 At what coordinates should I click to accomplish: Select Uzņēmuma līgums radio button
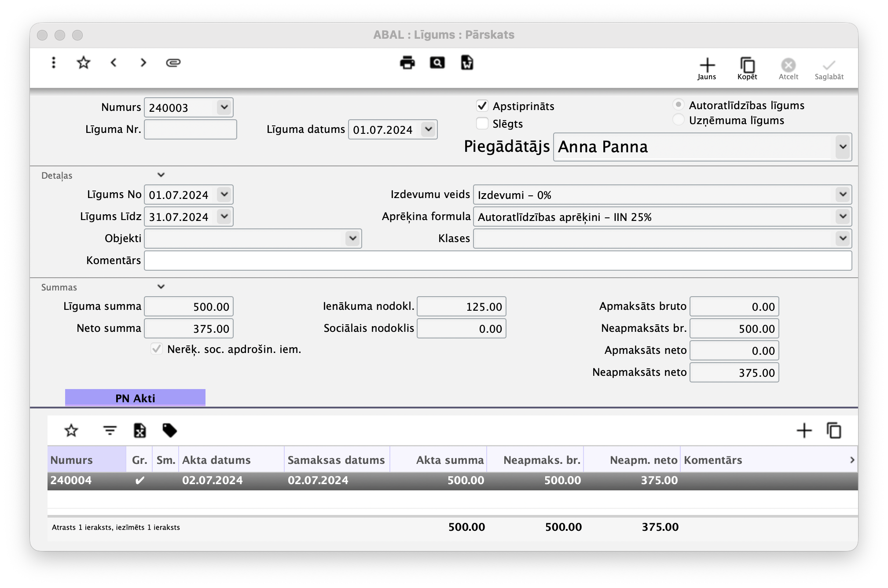coord(679,120)
